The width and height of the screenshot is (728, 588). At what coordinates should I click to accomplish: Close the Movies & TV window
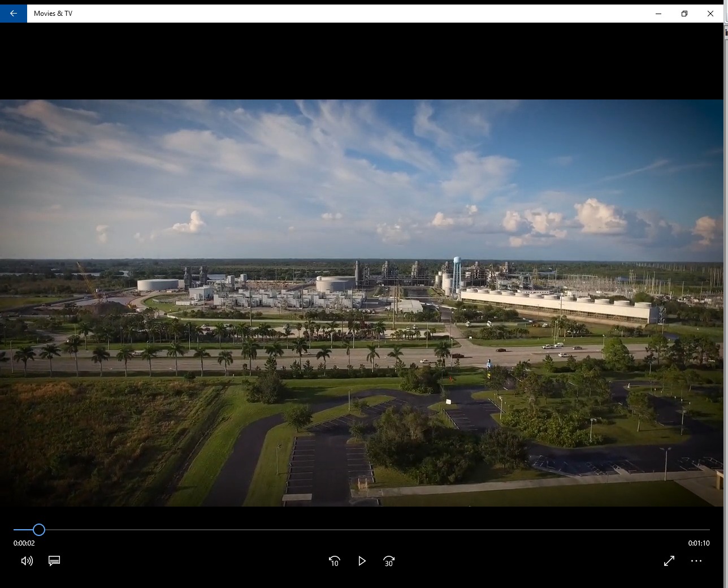710,14
